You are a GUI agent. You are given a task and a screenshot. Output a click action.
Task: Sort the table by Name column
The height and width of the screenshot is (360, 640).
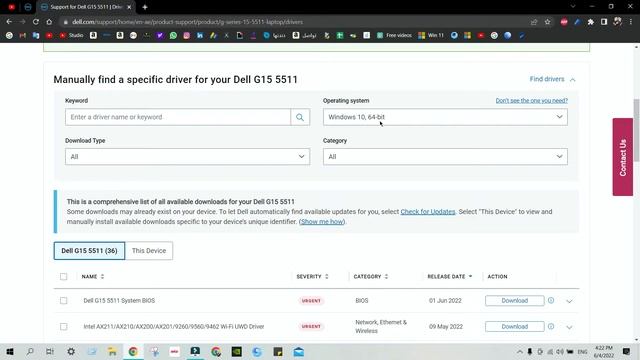click(x=93, y=277)
